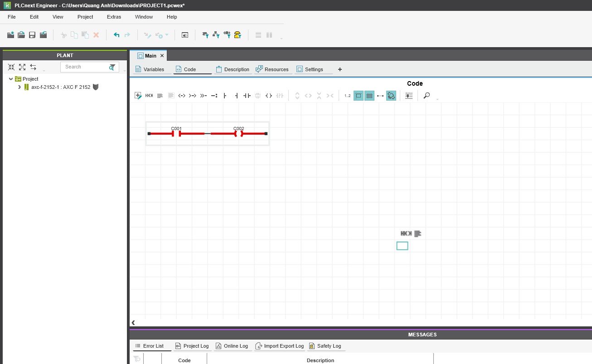Image resolution: width=592 pixels, height=364 pixels.
Task: Switch to the Variables tab
Action: point(149,69)
